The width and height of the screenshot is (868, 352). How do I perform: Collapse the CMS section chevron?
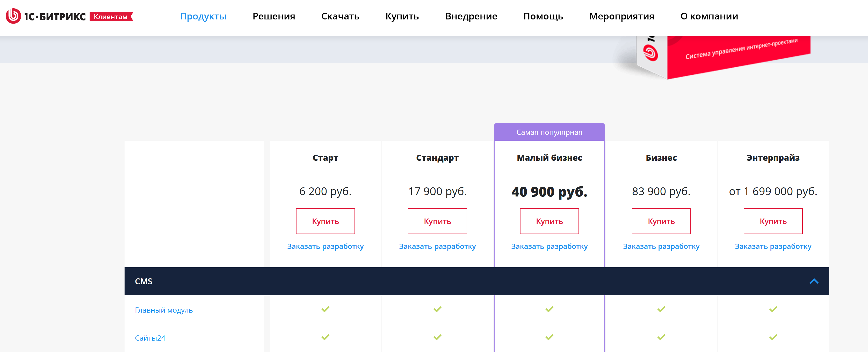(x=814, y=281)
